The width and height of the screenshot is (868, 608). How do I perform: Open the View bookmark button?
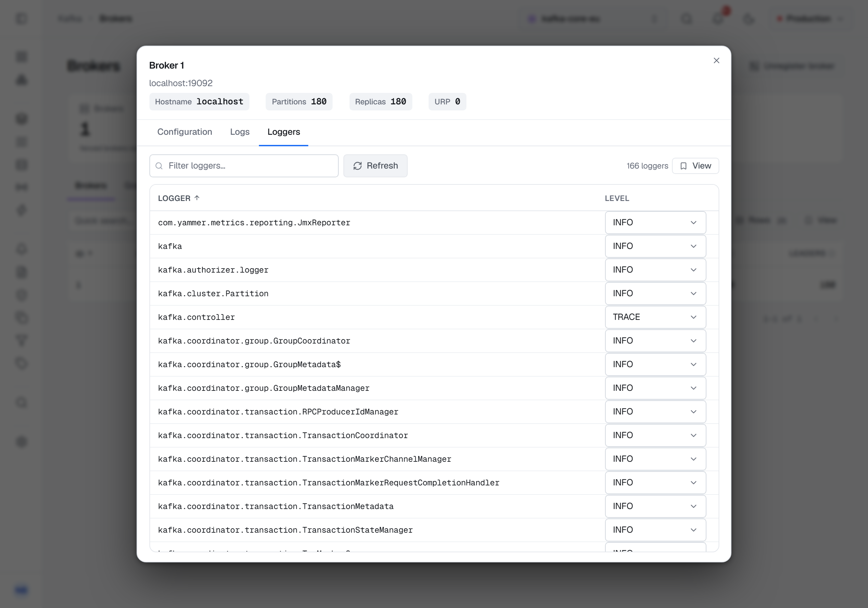[695, 166]
